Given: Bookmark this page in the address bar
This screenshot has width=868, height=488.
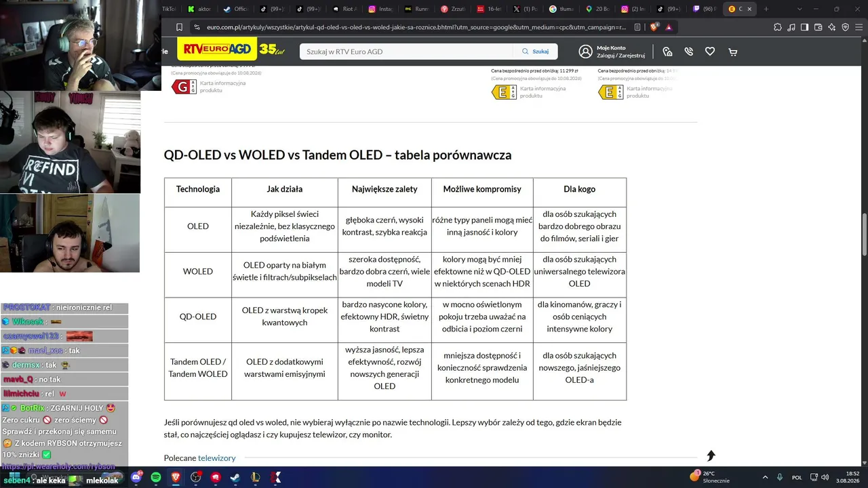Looking at the screenshot, I should (179, 27).
